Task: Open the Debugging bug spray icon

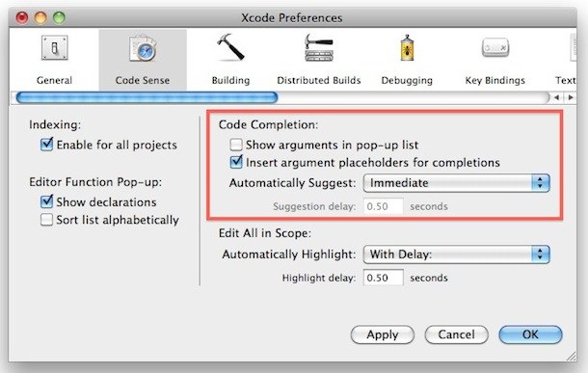Action: coord(407,48)
